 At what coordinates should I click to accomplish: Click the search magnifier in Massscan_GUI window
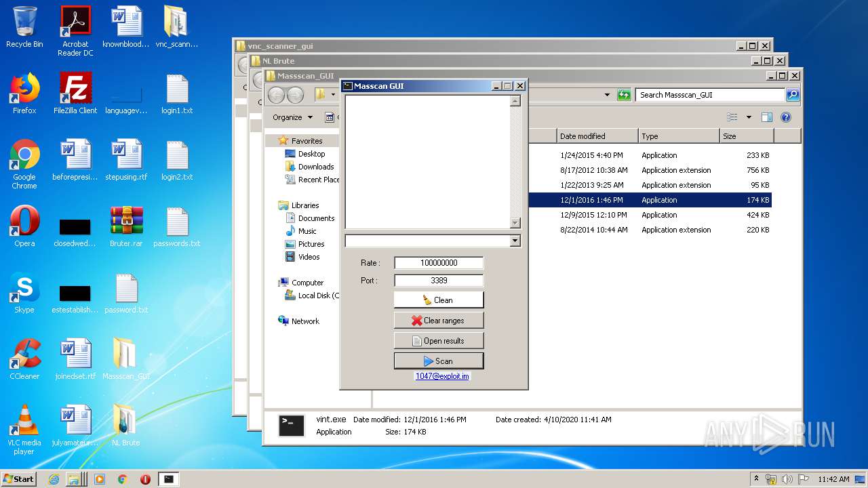[792, 95]
